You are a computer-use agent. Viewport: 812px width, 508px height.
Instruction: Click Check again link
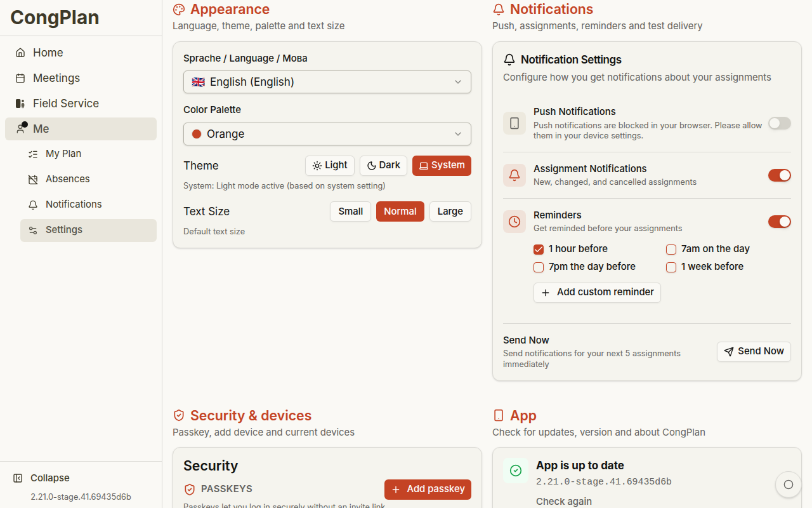(564, 502)
